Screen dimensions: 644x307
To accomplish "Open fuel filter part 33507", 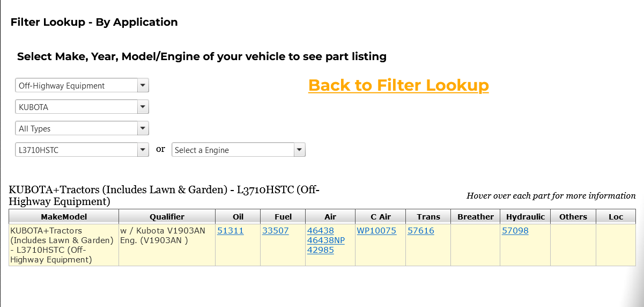I will coord(276,231).
